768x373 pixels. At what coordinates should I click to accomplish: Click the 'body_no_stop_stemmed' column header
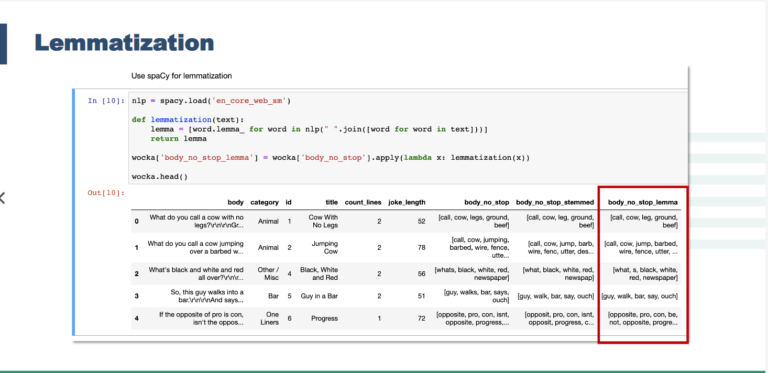click(x=555, y=202)
